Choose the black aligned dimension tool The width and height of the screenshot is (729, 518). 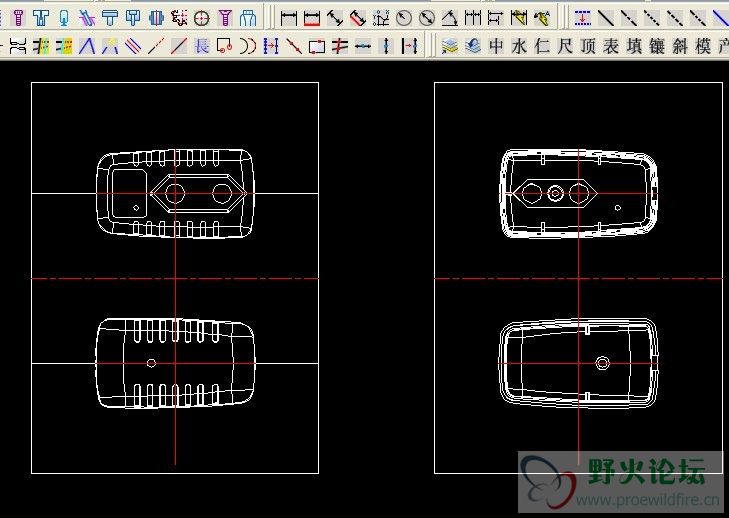click(335, 18)
